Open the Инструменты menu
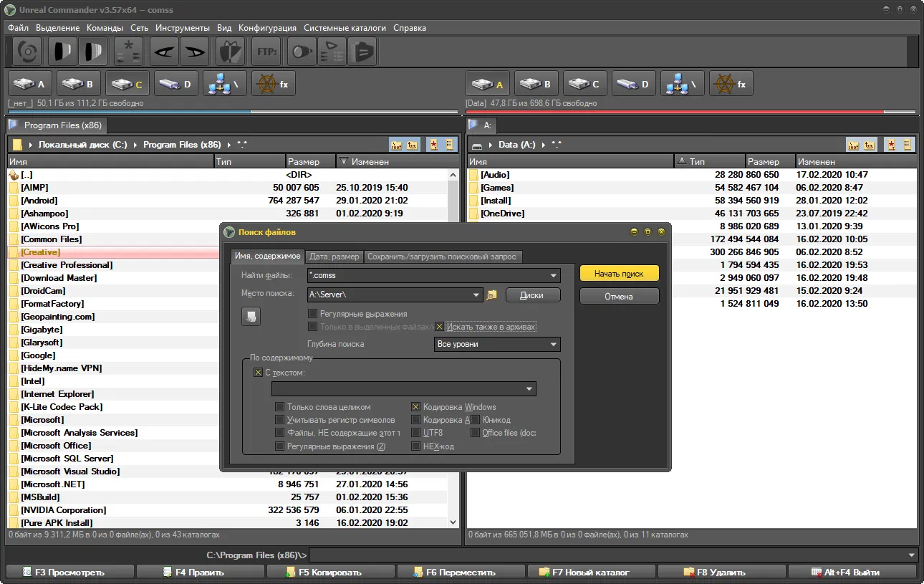 (182, 28)
